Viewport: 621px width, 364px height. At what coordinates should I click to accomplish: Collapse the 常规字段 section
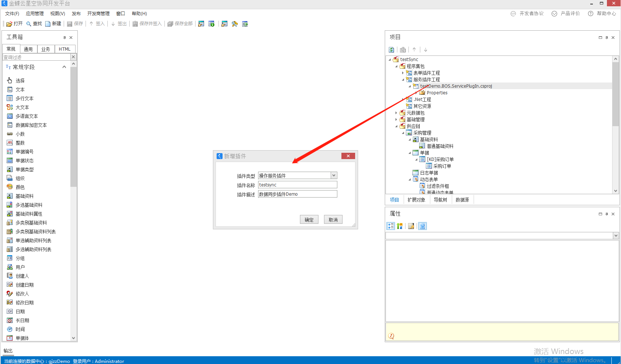pyautogui.click(x=64, y=67)
